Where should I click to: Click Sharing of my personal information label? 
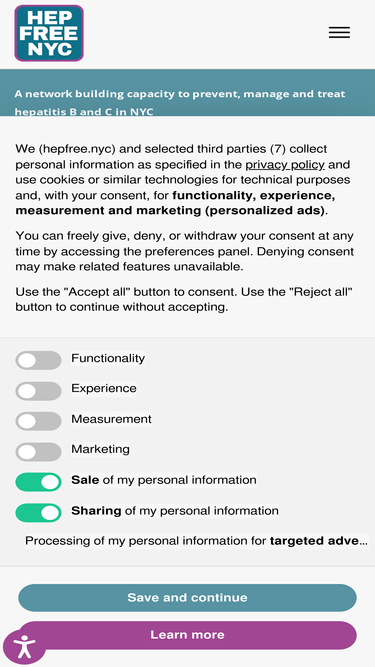(175, 510)
